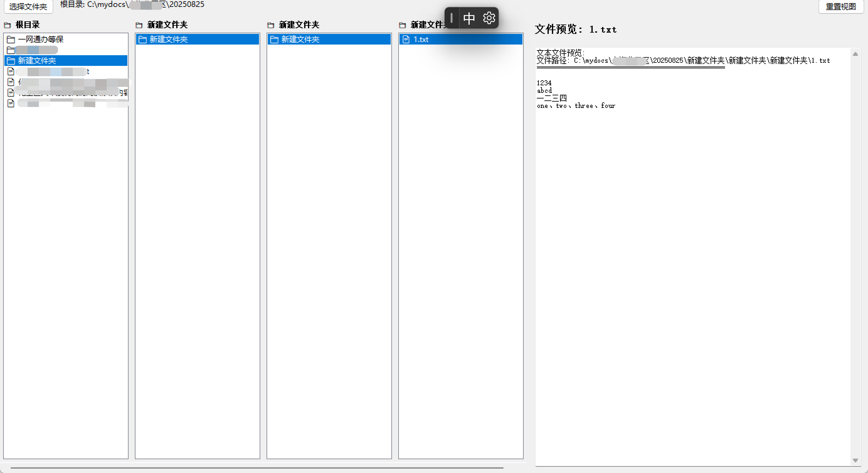Viewport: 868px width, 473px height.
Task: Open the 一网通办等保 folder
Action: pos(40,40)
